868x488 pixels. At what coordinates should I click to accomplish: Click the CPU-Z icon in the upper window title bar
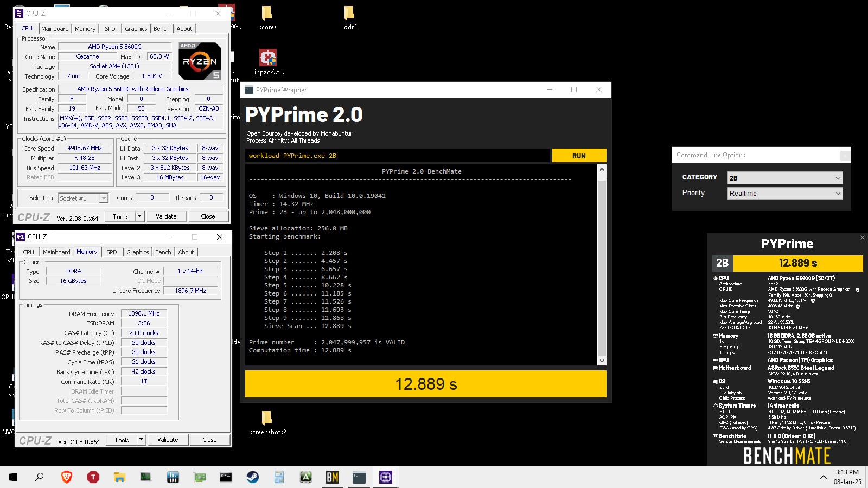[20, 13]
